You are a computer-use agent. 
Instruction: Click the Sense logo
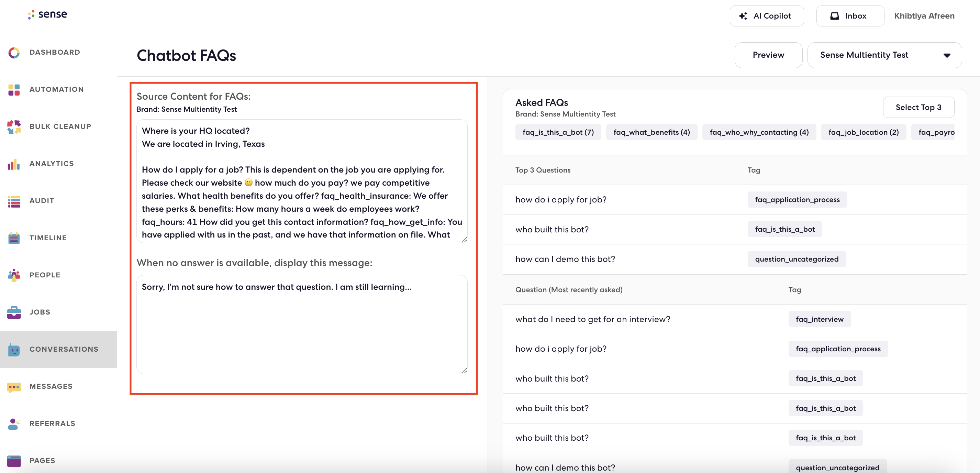[47, 14]
